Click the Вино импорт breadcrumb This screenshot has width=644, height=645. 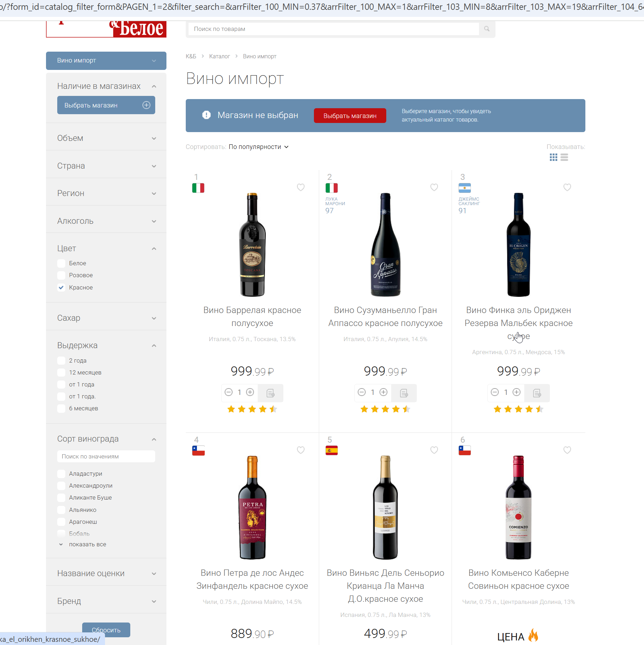(x=259, y=56)
